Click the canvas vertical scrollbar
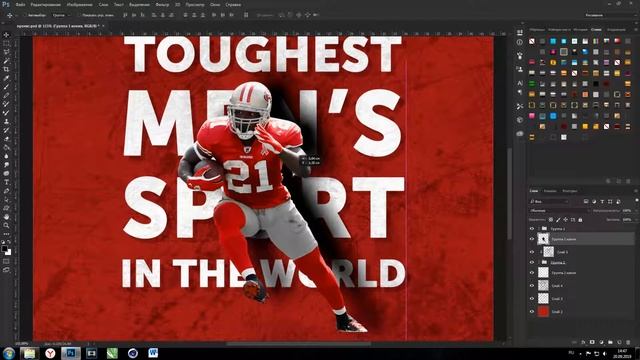 coord(509,194)
